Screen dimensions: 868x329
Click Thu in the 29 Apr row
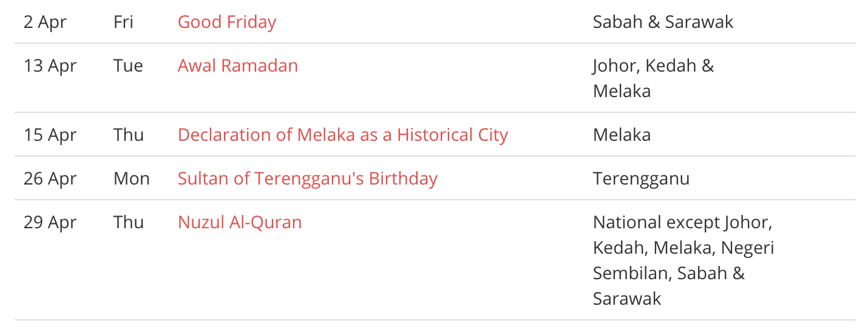[128, 222]
